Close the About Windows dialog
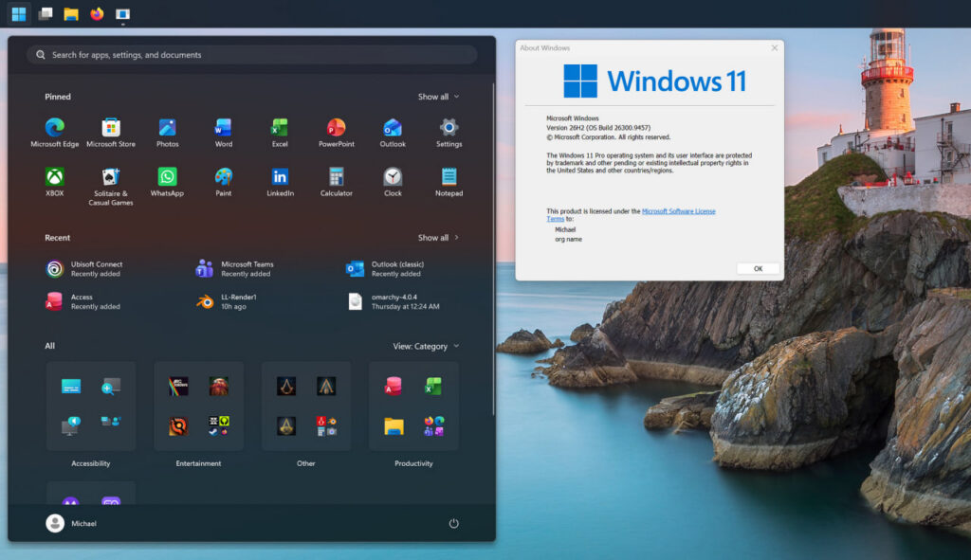 [774, 47]
